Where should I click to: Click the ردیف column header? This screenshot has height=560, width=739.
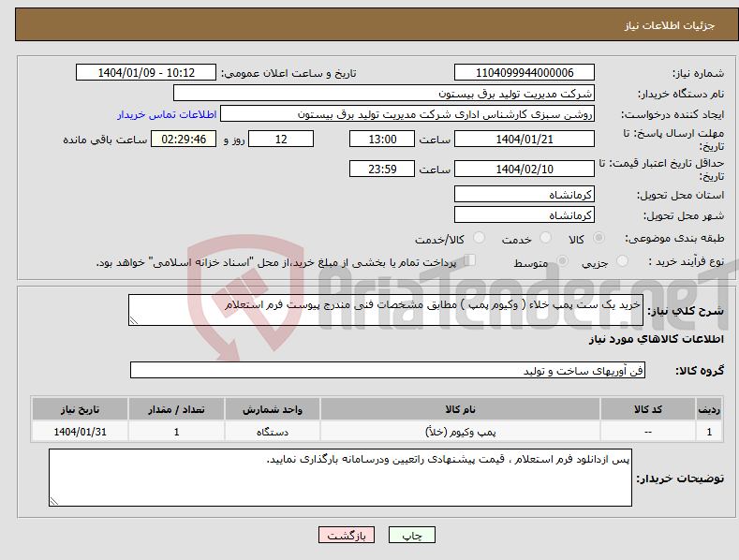[709, 409]
